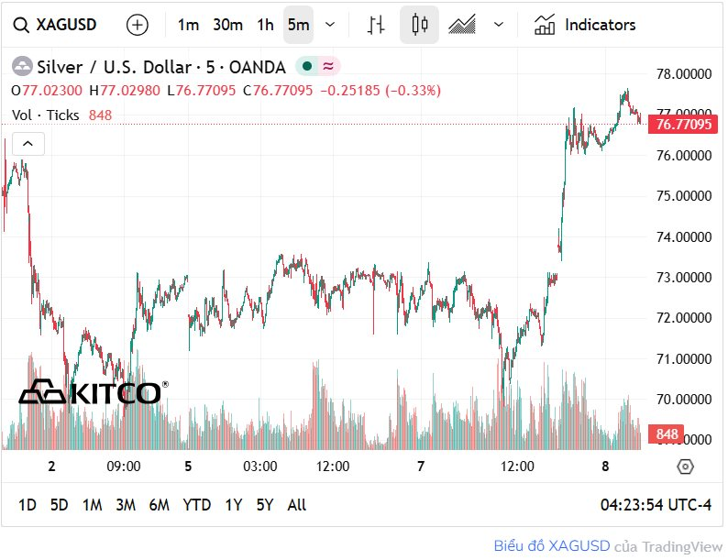728x560 pixels.
Task: Select the 1m timeframe
Action: point(188,25)
